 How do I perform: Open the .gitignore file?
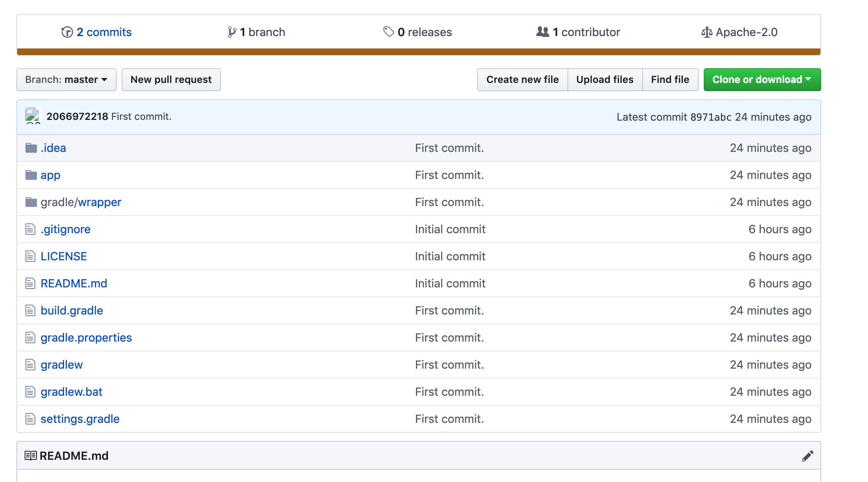pos(66,229)
